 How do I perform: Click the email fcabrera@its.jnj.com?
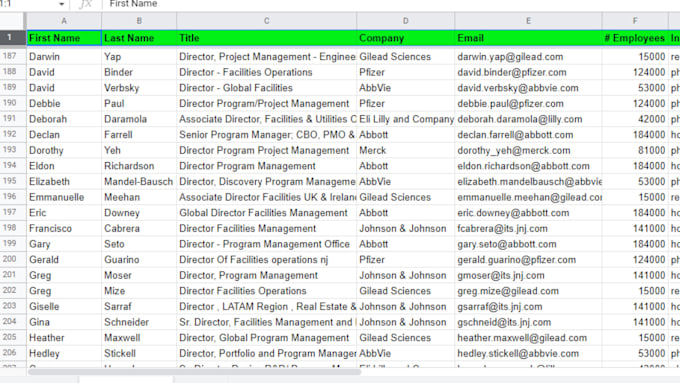[528, 229]
